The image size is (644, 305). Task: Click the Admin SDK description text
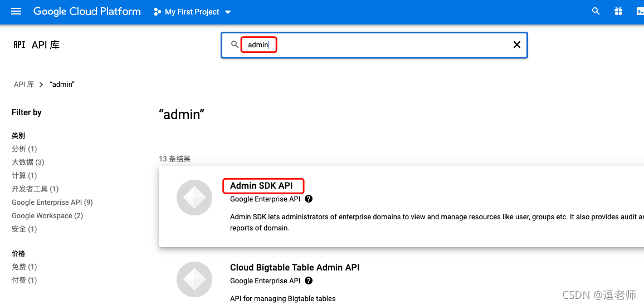pos(437,222)
